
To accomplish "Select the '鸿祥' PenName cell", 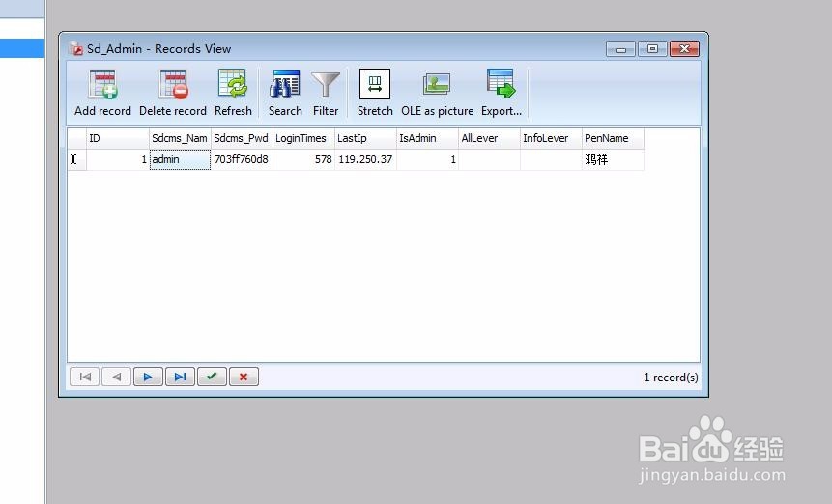I will [614, 159].
